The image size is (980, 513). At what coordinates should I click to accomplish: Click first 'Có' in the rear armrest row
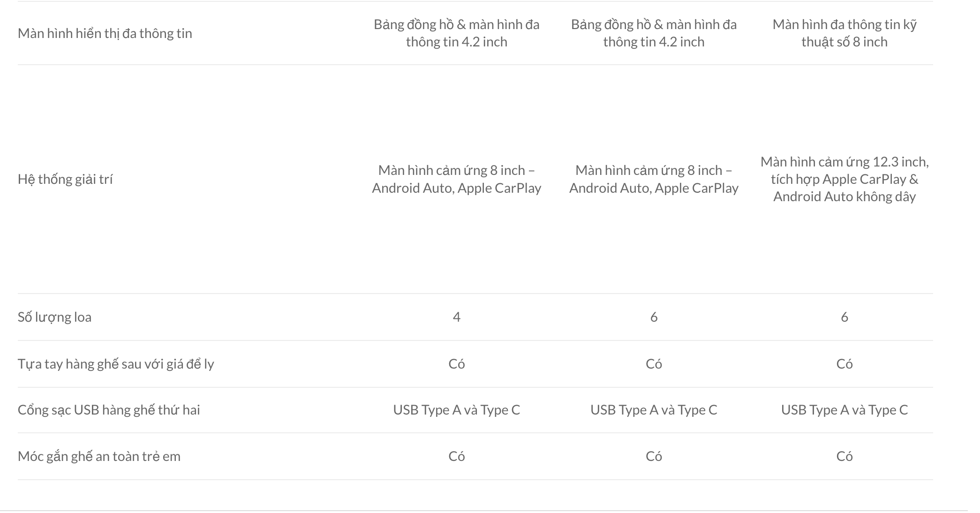[456, 364]
